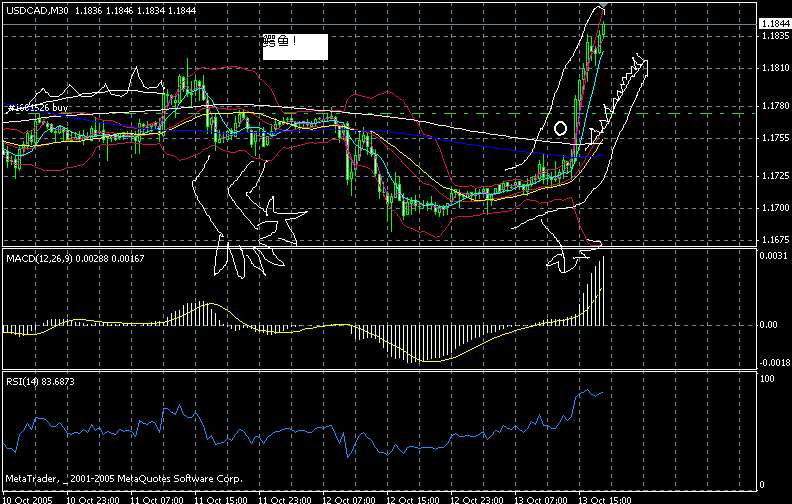Click the 11 Oct 15:00 time label
This screenshot has height=504, width=792.
[221, 500]
